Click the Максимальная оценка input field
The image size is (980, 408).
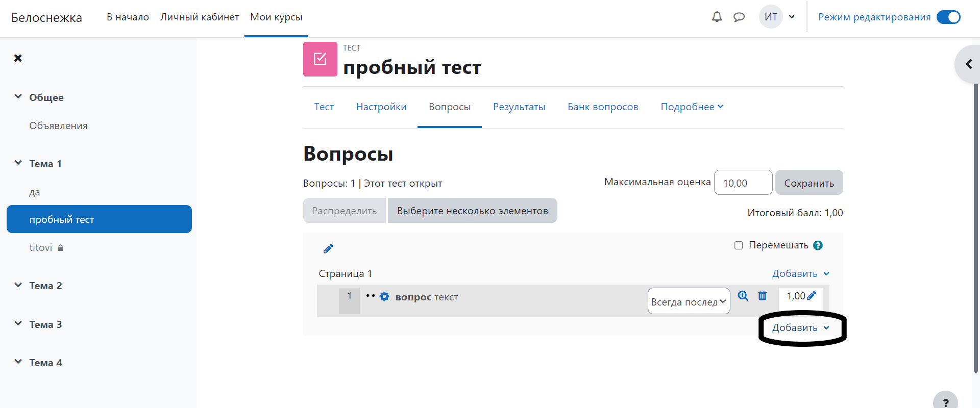tap(743, 183)
